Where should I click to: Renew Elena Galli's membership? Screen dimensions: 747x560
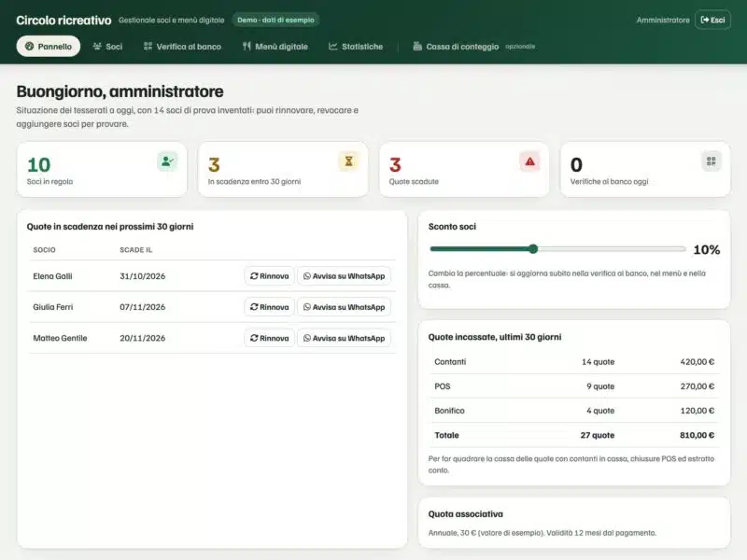click(x=269, y=276)
